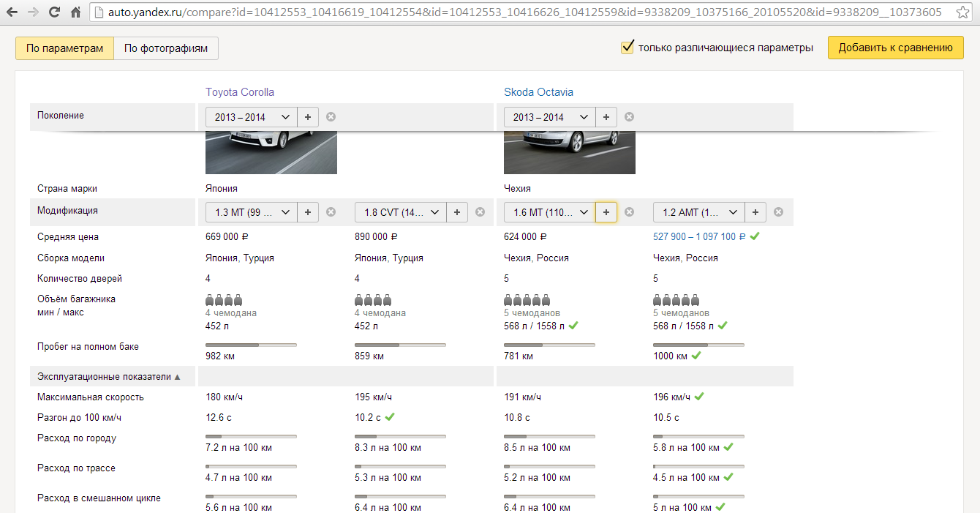Click the '12.6 с' acceleration value
Image resolution: width=980 pixels, height=513 pixels.
pyautogui.click(x=218, y=418)
